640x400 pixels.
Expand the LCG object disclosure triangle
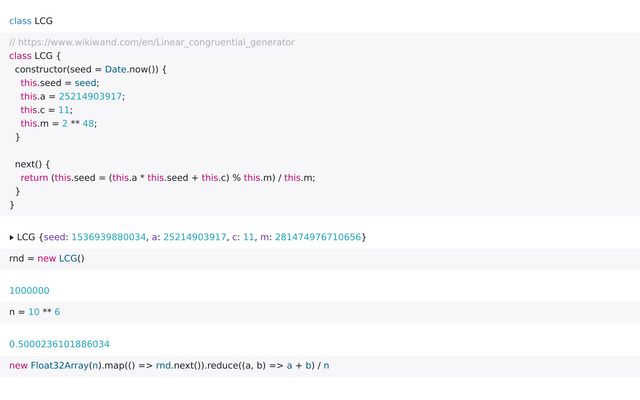[12, 237]
